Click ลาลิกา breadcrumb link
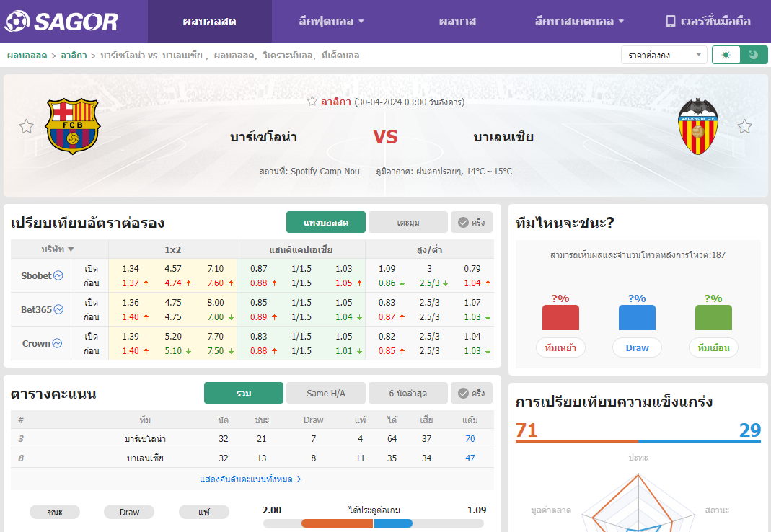This screenshot has width=771, height=532. coord(74,56)
